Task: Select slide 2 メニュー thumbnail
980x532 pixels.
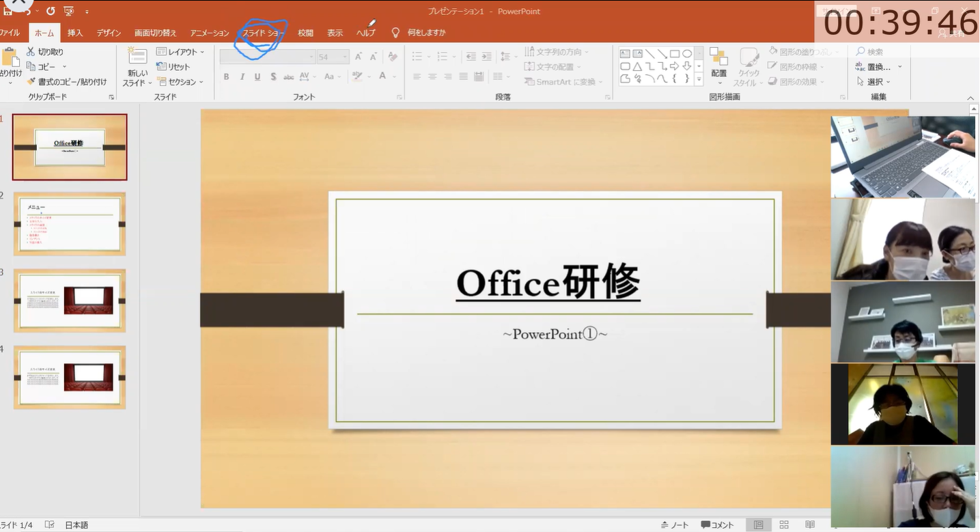Action: (70, 224)
